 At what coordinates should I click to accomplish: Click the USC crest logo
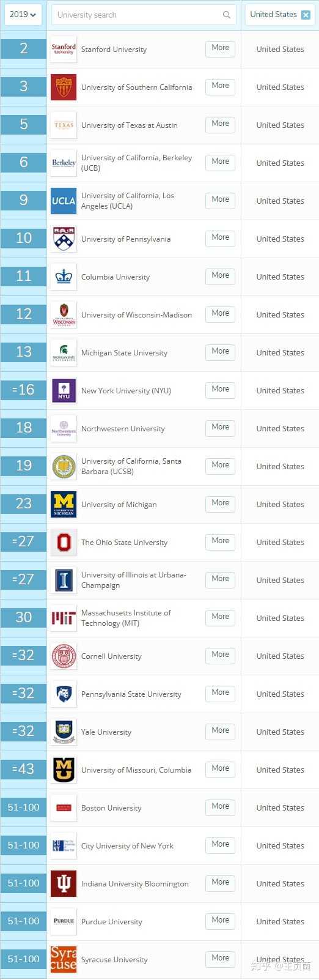point(64,87)
